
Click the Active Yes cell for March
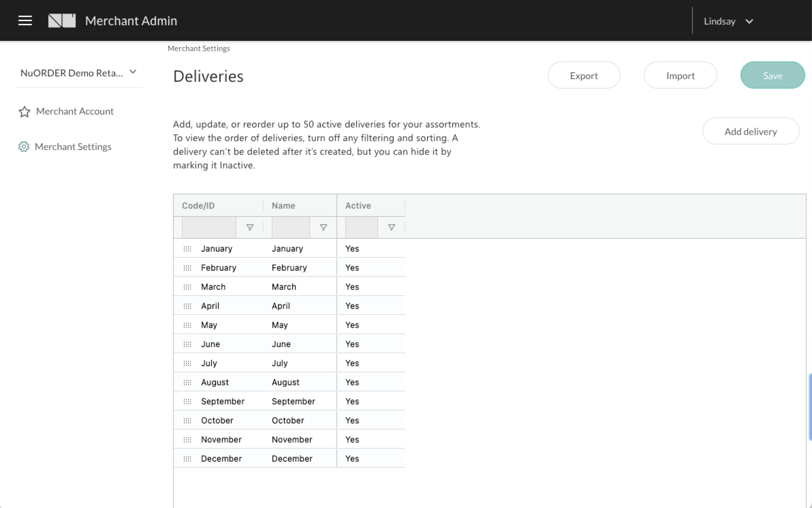click(x=371, y=286)
